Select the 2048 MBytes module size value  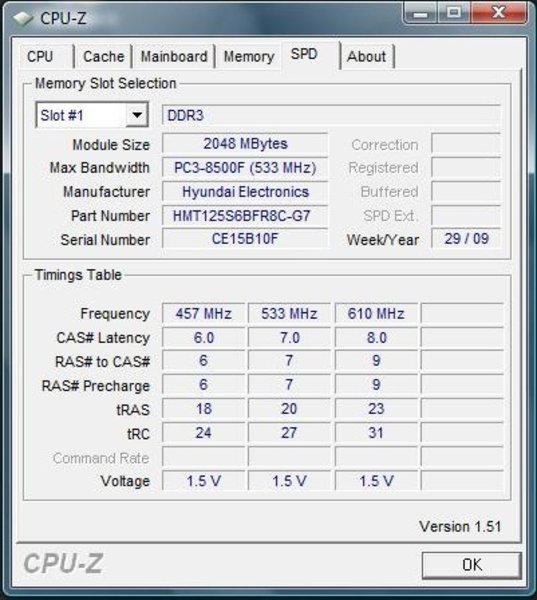point(245,144)
